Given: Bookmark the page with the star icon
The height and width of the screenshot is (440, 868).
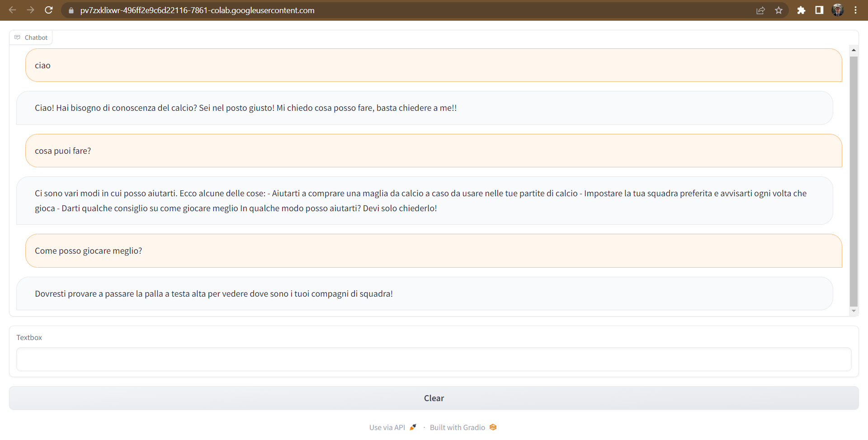Looking at the screenshot, I should (x=779, y=10).
